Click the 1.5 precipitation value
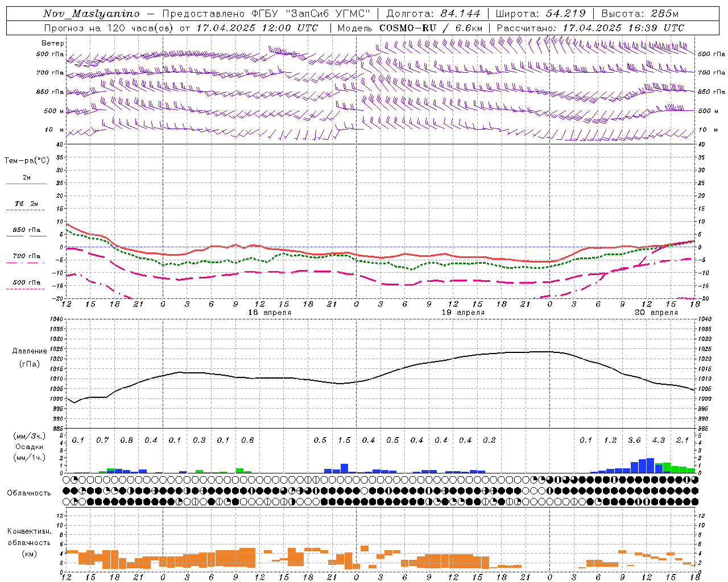Image resolution: width=728 pixels, height=582 pixels. click(344, 440)
